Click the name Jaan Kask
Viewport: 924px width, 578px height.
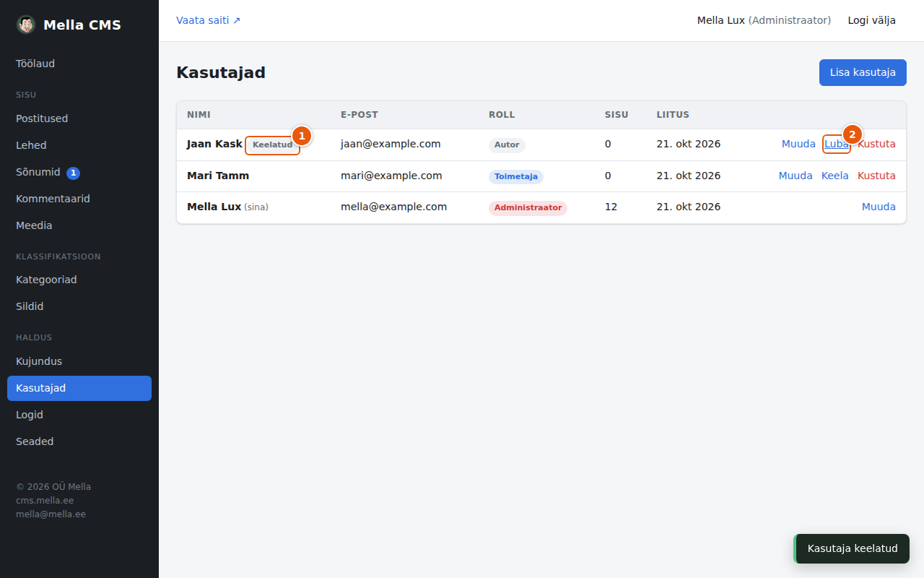click(x=214, y=144)
